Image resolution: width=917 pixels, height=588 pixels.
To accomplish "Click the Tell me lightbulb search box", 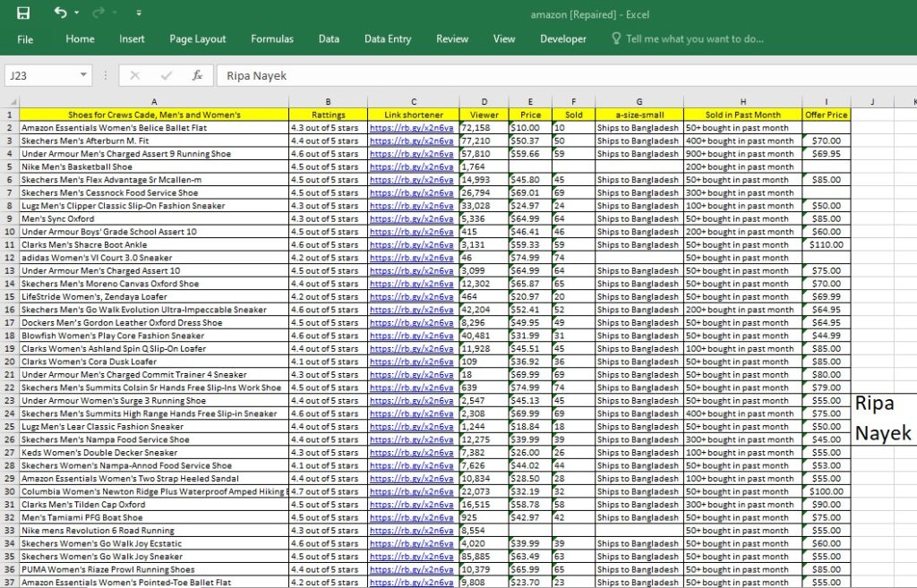I will tap(688, 38).
